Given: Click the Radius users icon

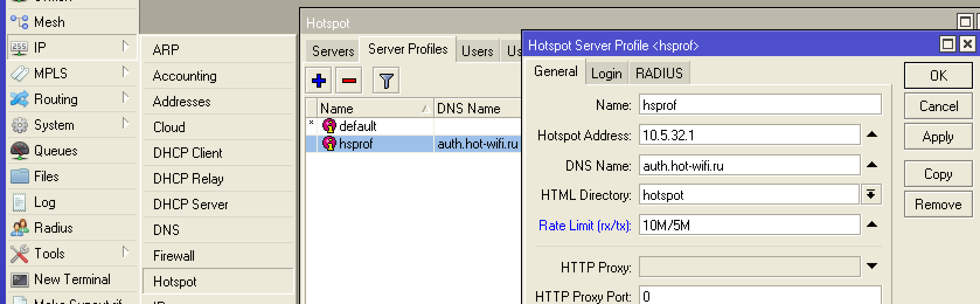Looking at the screenshot, I should click(19, 228).
